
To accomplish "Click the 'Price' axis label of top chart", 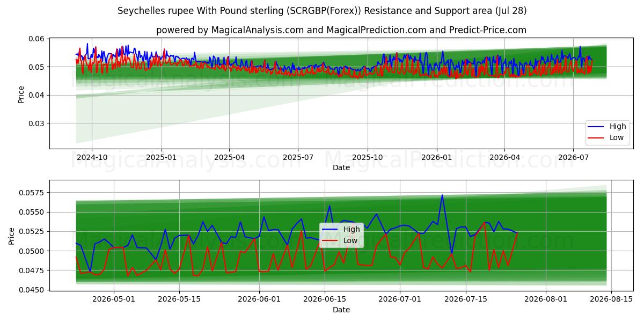I will pos(21,94).
